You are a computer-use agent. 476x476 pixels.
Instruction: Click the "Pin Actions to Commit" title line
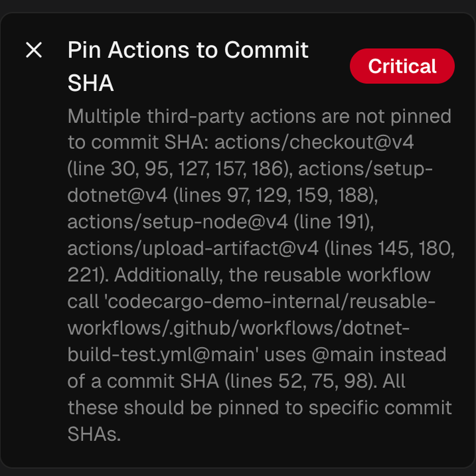(x=188, y=50)
